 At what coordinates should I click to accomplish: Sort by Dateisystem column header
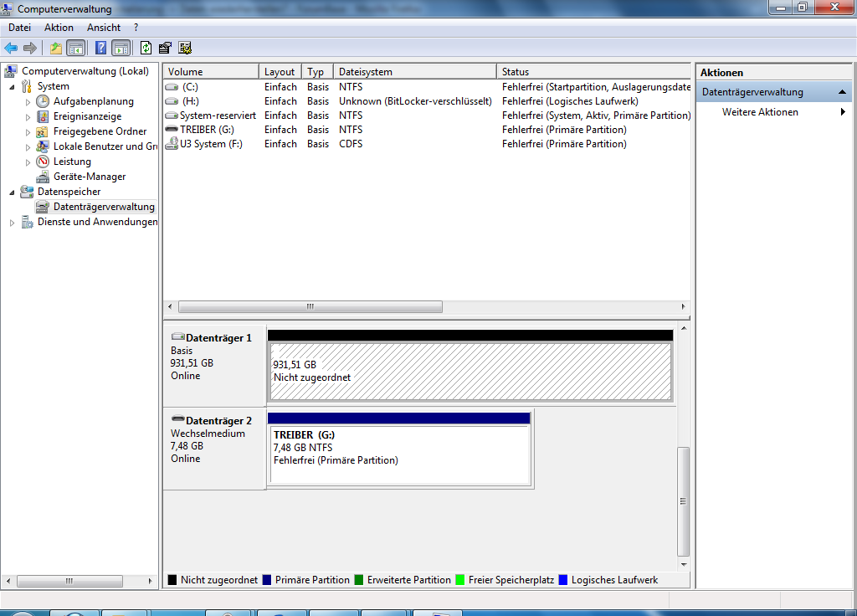(415, 72)
